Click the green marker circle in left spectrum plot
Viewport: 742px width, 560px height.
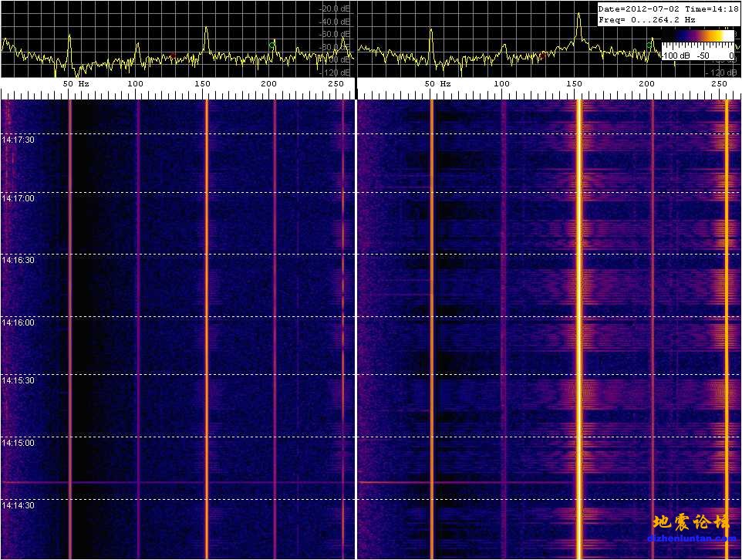point(272,45)
